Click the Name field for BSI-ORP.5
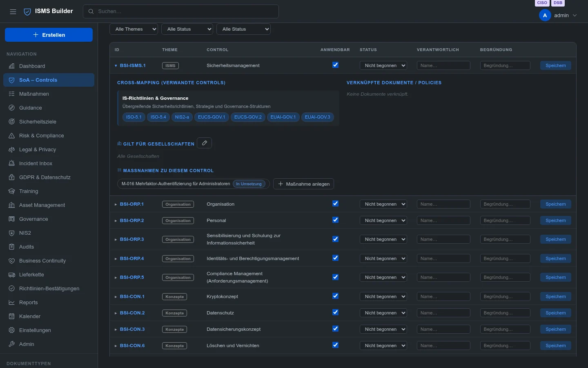The image size is (588, 368). click(x=443, y=277)
